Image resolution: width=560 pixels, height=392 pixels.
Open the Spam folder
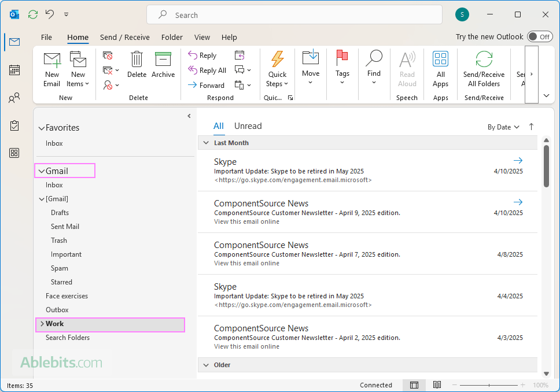pos(59,268)
